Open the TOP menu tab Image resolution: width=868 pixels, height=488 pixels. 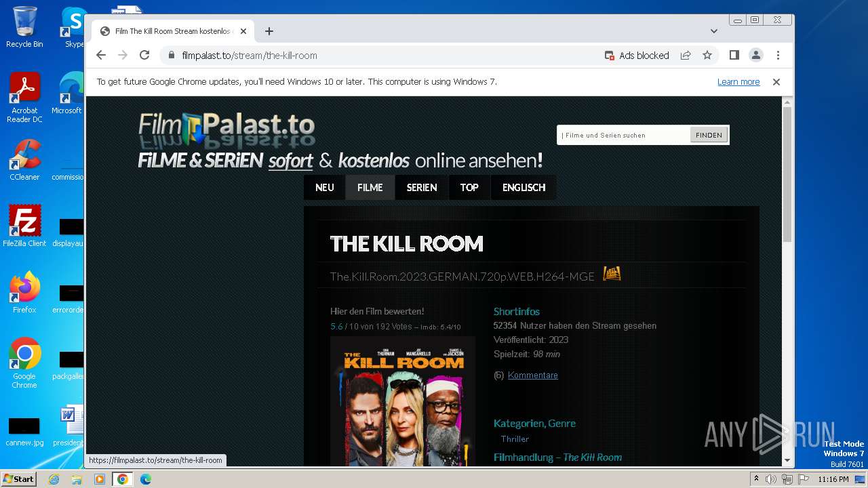click(469, 188)
